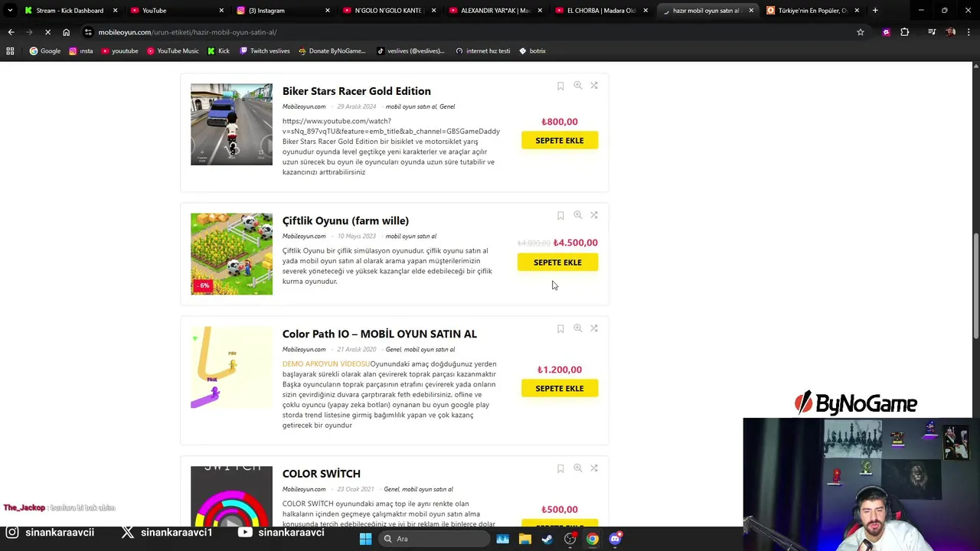Open Chrome extensions puzzle icon
Viewport: 980px width, 551px height.
[x=905, y=32]
